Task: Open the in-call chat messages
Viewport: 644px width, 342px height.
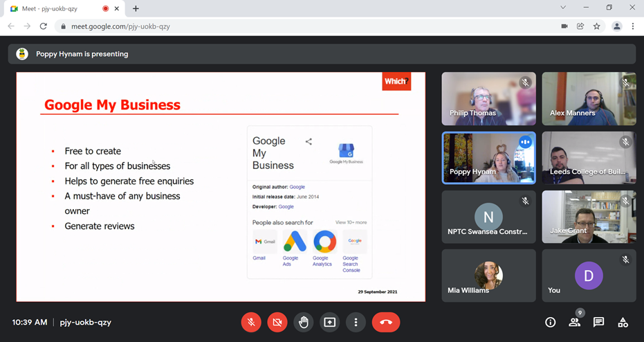Action: coord(599,322)
